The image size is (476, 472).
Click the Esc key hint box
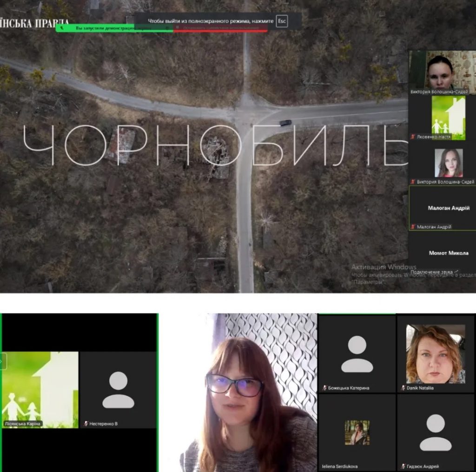[x=282, y=21]
